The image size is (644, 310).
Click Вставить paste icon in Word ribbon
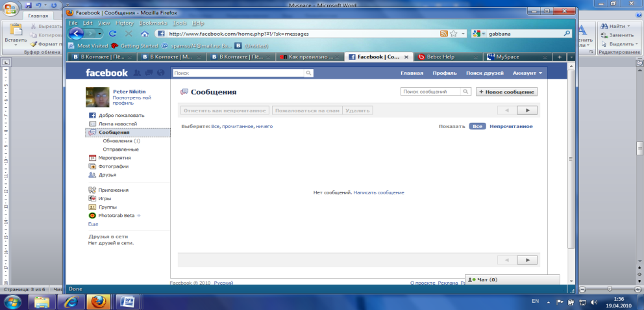pyautogui.click(x=16, y=30)
